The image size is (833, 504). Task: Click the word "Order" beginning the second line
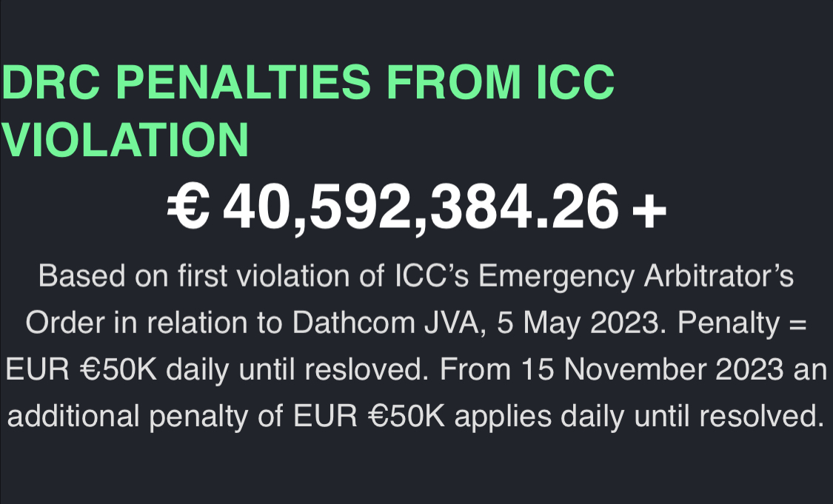point(64,323)
